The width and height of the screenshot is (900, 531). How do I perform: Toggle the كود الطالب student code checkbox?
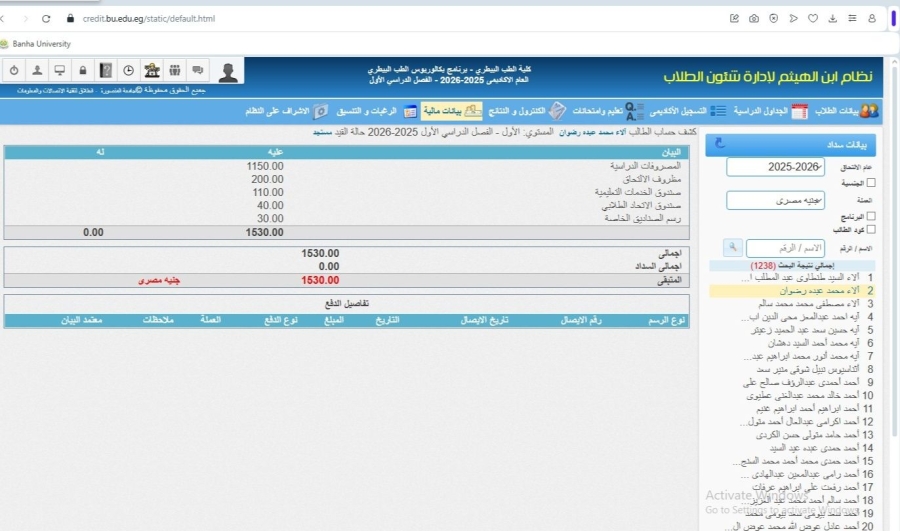(x=871, y=230)
